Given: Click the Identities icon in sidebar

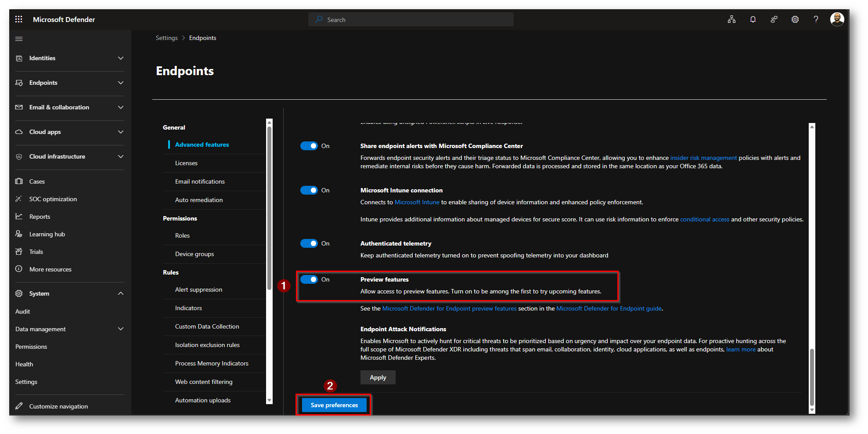Looking at the screenshot, I should coord(19,58).
